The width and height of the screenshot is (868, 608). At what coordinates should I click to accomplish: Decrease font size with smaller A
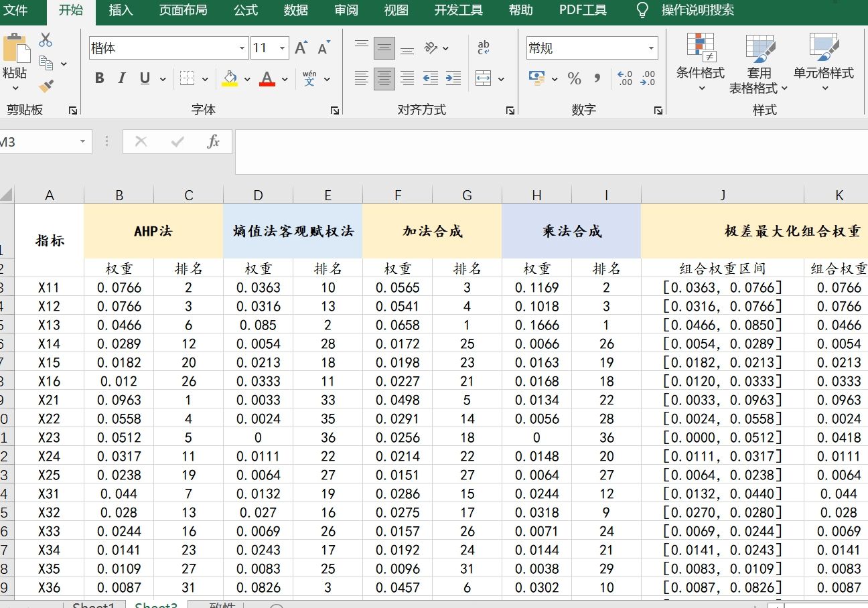pos(324,48)
